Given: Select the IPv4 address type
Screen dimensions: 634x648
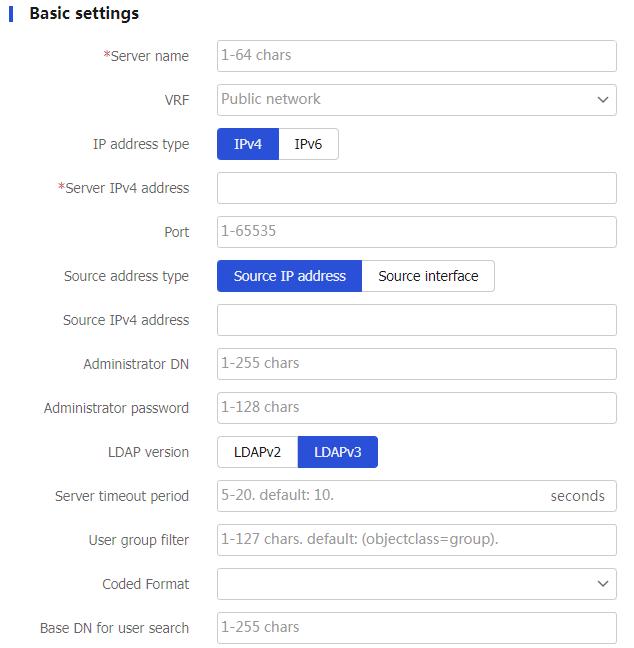Looking at the screenshot, I should (248, 144).
